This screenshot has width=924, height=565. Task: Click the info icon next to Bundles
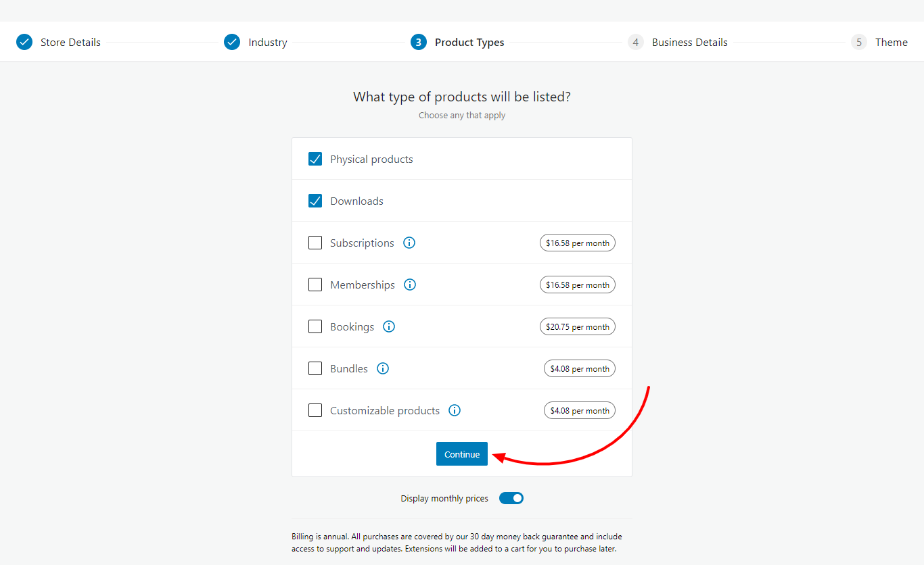[x=383, y=368]
